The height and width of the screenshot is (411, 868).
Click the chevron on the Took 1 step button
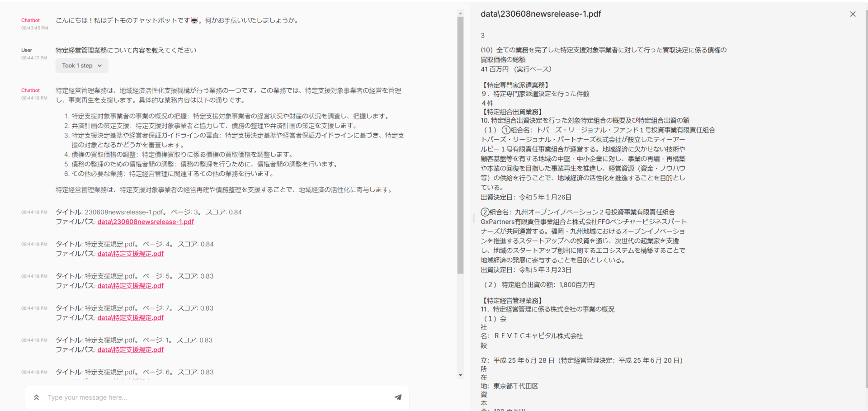point(100,65)
